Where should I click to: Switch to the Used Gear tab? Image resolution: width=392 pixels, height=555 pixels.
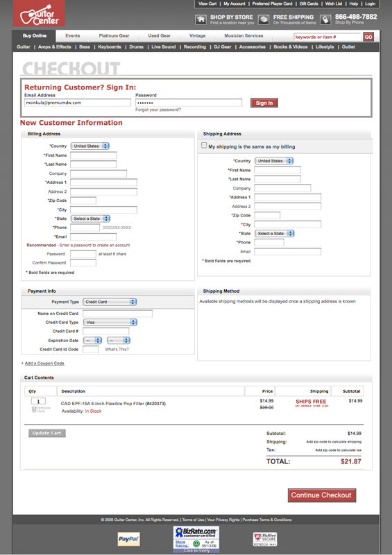(159, 36)
